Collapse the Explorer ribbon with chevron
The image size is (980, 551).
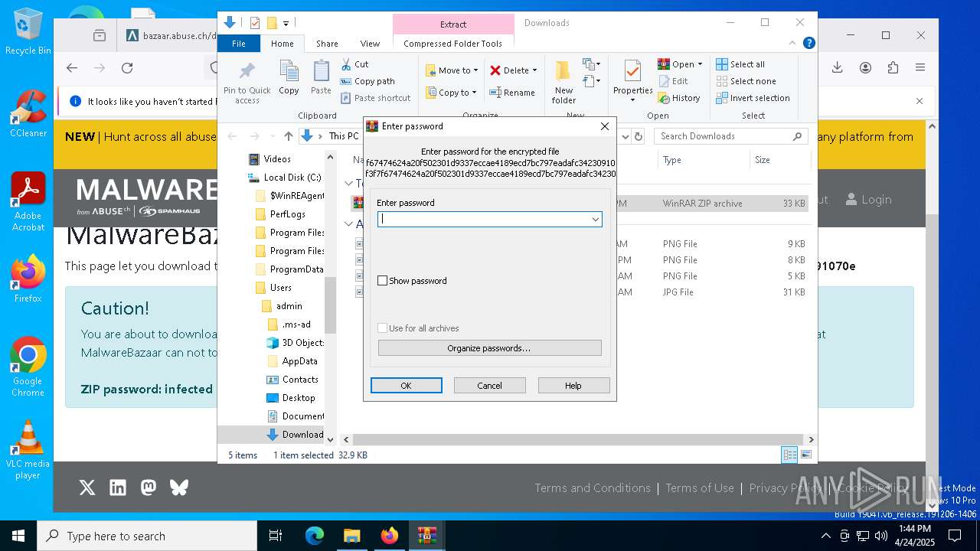point(794,44)
